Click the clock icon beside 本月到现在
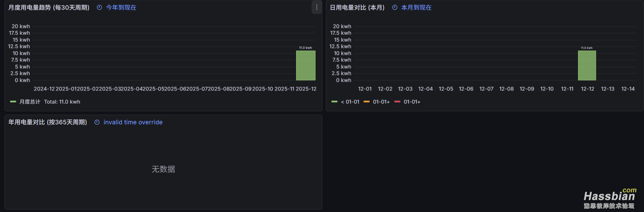 coord(395,8)
